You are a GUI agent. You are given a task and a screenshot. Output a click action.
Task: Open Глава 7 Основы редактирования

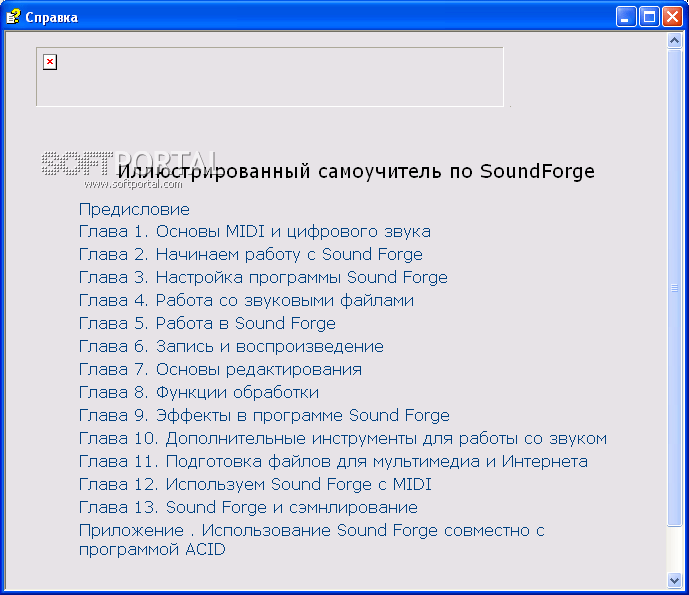tap(220, 370)
